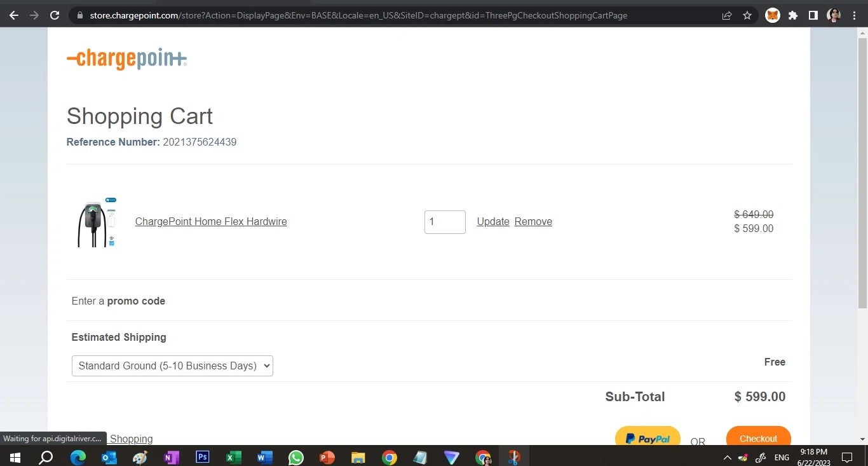Click the Home Flex product thumbnail

[97, 222]
